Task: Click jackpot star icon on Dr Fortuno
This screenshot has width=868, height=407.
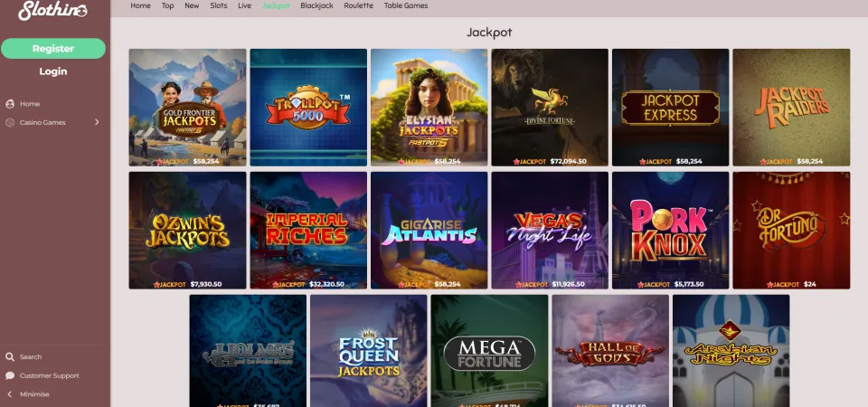Action: click(x=769, y=285)
